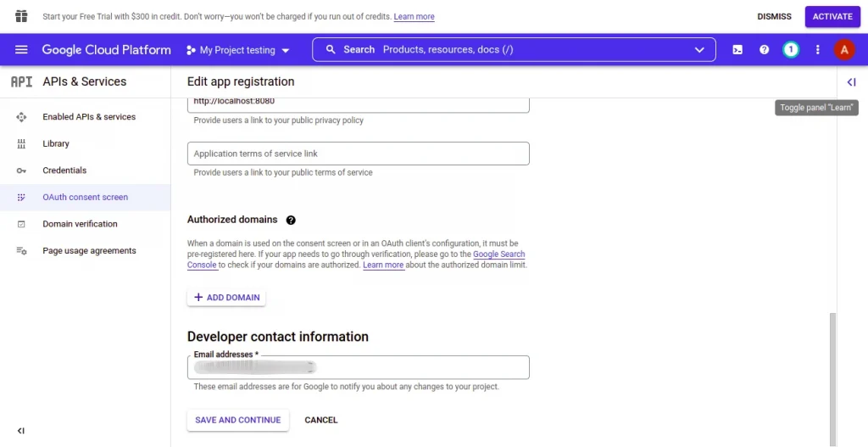868x447 pixels.
Task: Click 'Provide users a link to your public privacy policy'
Action: [278, 120]
